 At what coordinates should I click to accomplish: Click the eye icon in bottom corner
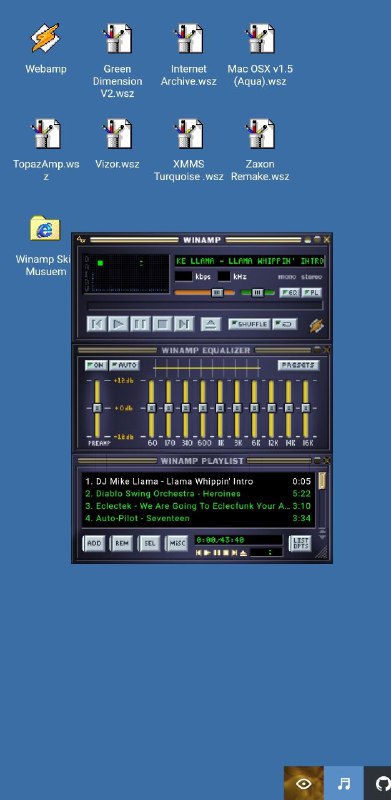point(304,783)
